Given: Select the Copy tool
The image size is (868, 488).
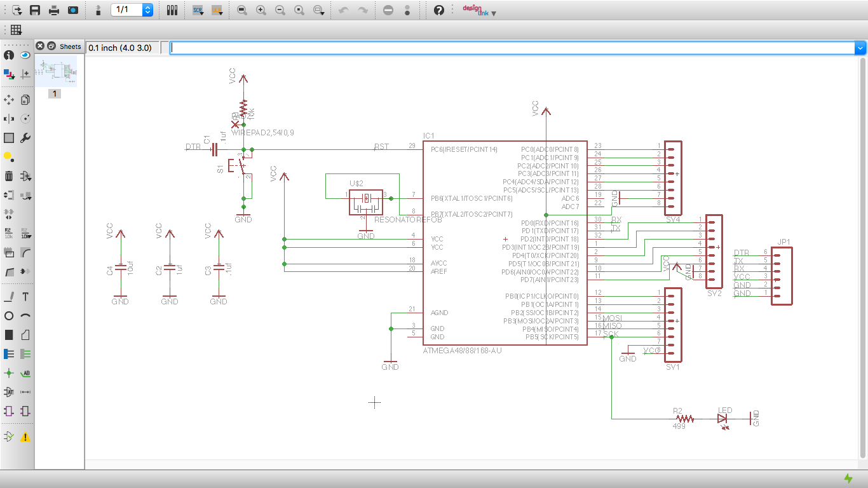Looking at the screenshot, I should pos(25,100).
